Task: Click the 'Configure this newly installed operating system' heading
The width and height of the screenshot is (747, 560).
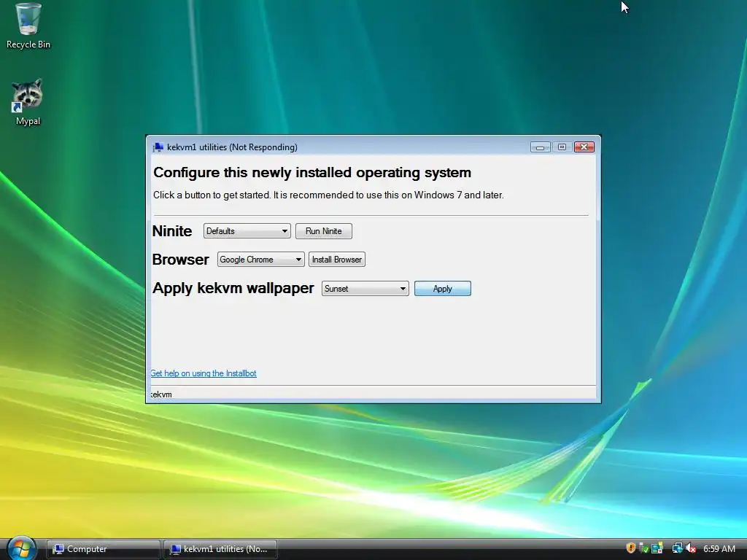Action: pyautogui.click(x=312, y=172)
